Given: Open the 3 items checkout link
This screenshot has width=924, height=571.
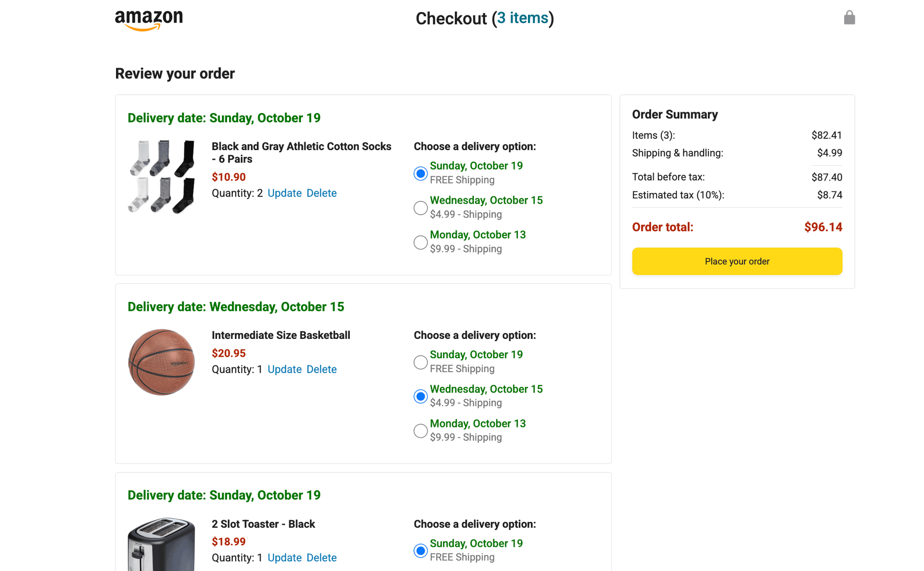Looking at the screenshot, I should (x=523, y=18).
